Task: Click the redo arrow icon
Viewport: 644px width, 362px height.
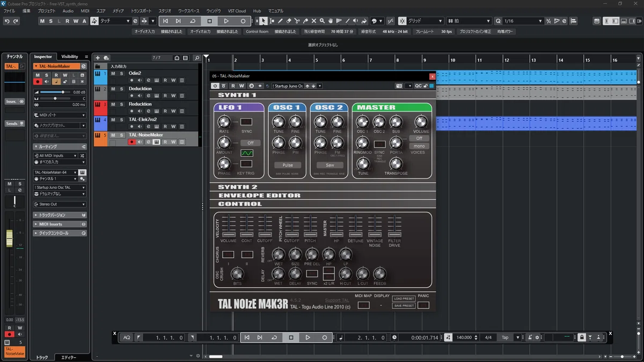Action: pos(16,21)
